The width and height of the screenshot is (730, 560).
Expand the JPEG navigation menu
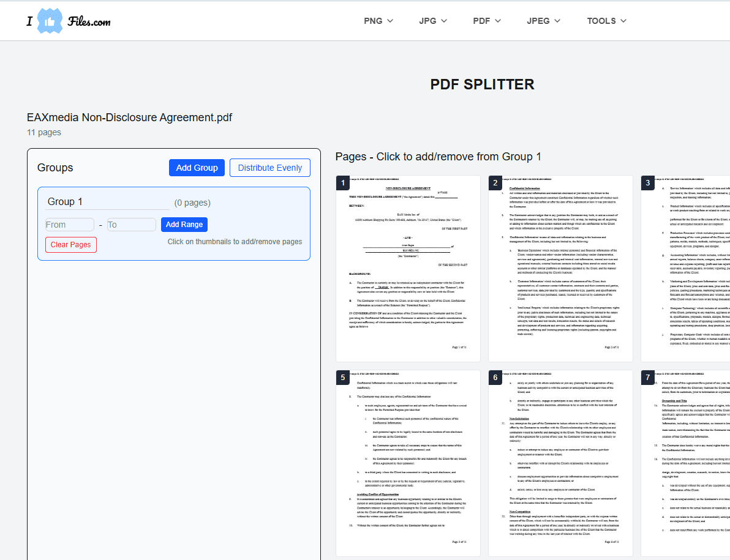pyautogui.click(x=544, y=21)
